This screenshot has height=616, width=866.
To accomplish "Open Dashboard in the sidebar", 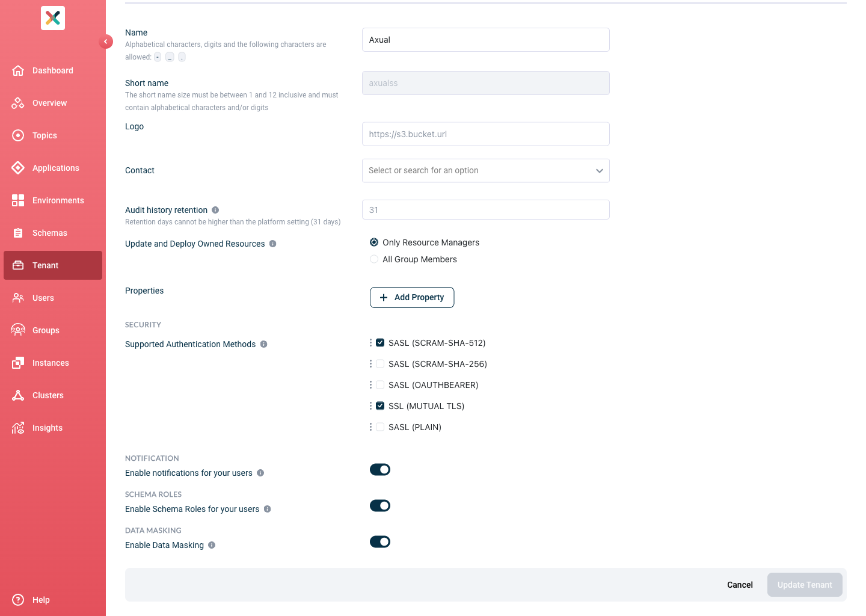I will click(x=53, y=70).
